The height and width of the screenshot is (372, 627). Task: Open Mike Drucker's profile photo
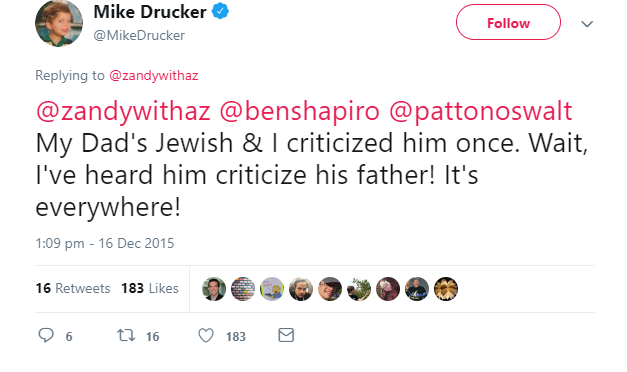(59, 23)
